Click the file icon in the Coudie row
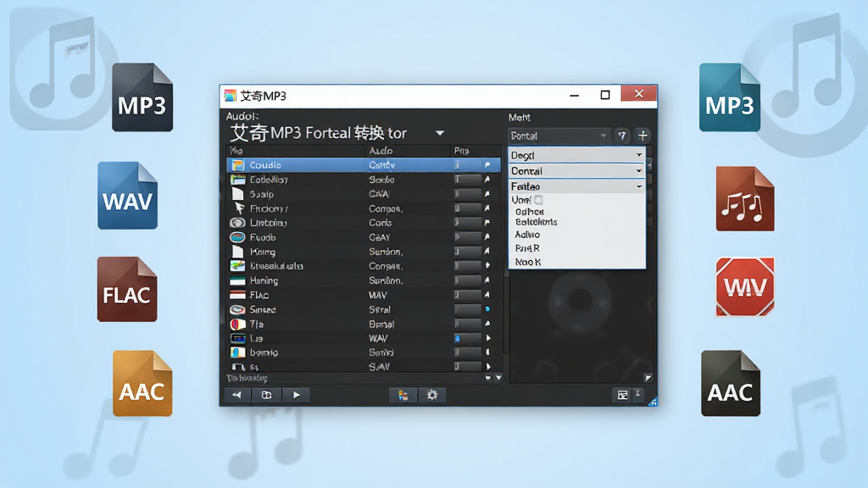The height and width of the screenshot is (488, 868). [x=238, y=165]
